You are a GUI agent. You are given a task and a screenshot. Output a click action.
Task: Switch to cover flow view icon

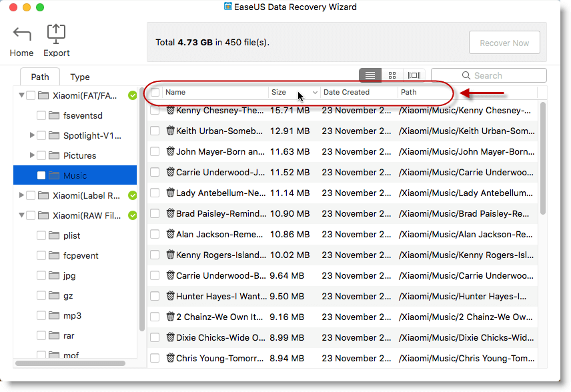pyautogui.click(x=414, y=75)
